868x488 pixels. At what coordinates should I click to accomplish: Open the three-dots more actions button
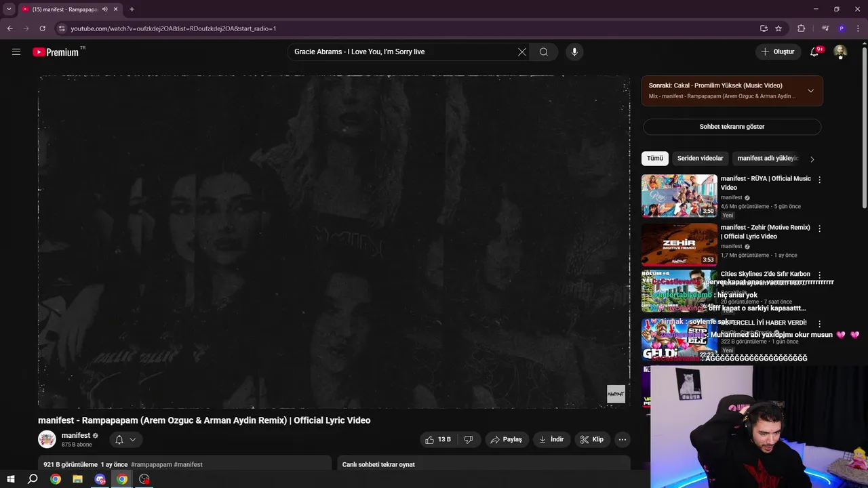(x=622, y=440)
